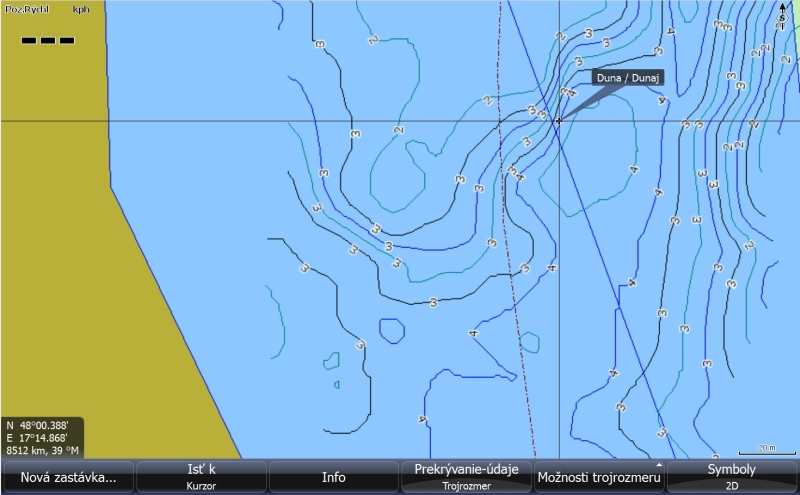Click the small closed contour near bottom center
Viewport: 800px width, 495px height.
[x=391, y=330]
